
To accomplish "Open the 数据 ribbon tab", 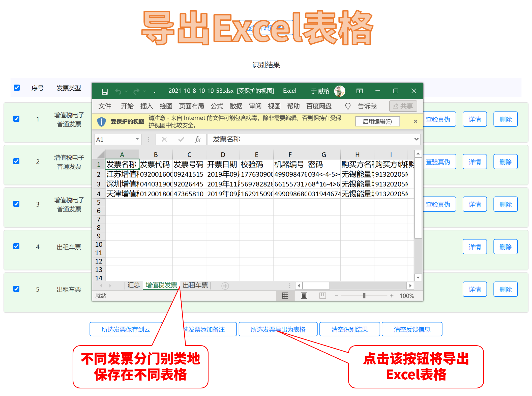I will [x=236, y=106].
